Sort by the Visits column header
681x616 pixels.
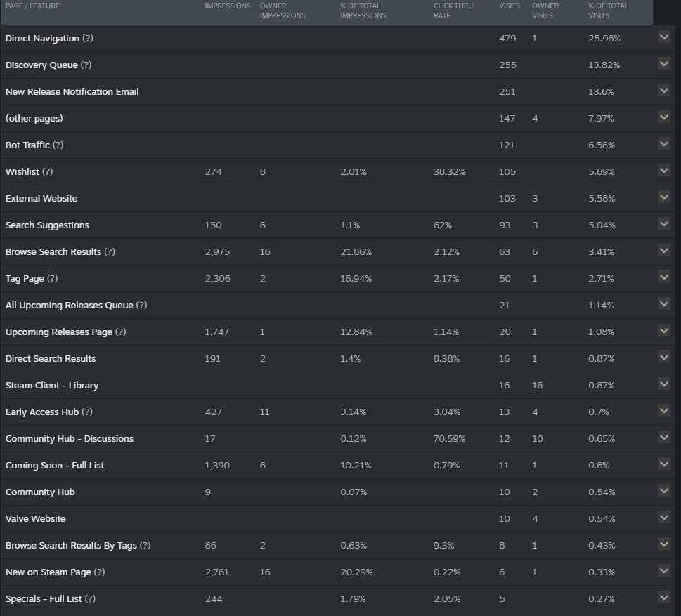click(510, 6)
